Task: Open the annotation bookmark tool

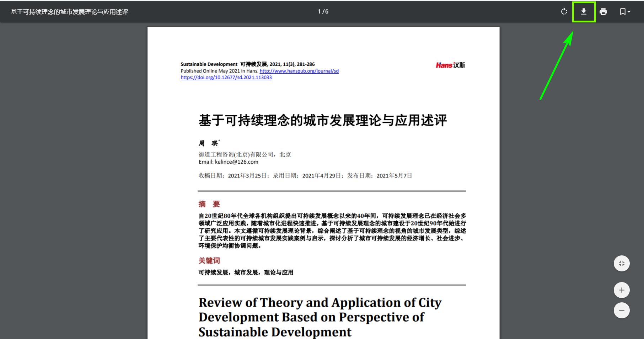Action: pos(623,11)
